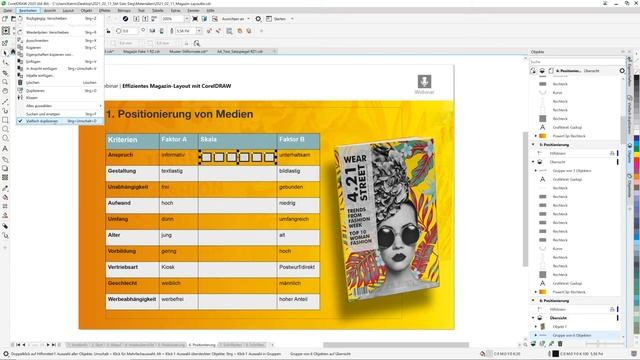Click the home Welcome screen tab icon
Viewport: 640px width, 360px height.
13,52
